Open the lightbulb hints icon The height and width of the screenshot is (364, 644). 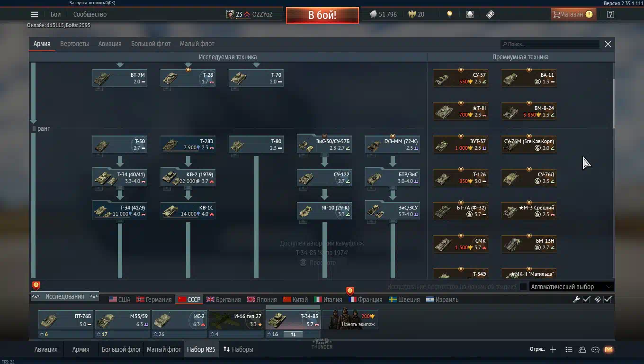point(449,14)
